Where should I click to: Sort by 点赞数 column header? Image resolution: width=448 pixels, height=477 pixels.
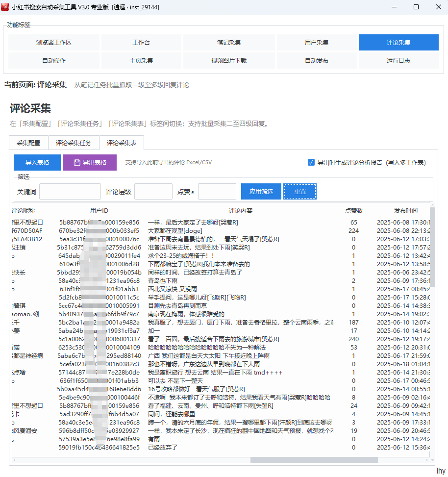(x=354, y=210)
